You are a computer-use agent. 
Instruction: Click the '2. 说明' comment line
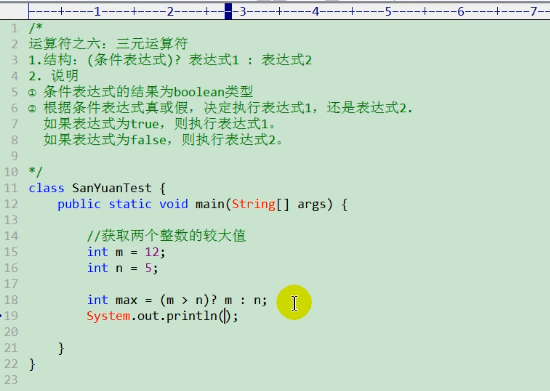(x=54, y=76)
